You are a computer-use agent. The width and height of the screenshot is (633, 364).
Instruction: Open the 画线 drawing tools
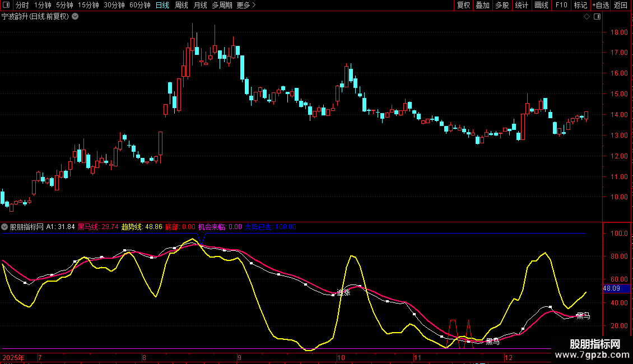541,6
